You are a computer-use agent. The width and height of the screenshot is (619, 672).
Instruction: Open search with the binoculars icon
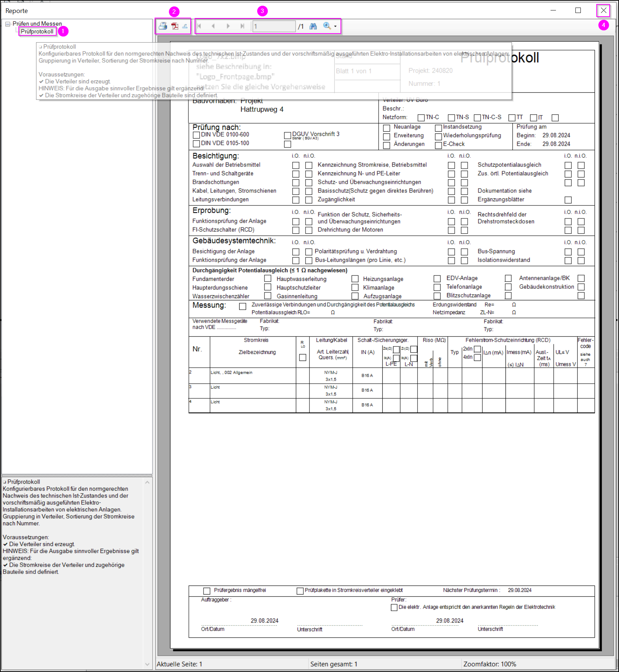[x=313, y=26]
